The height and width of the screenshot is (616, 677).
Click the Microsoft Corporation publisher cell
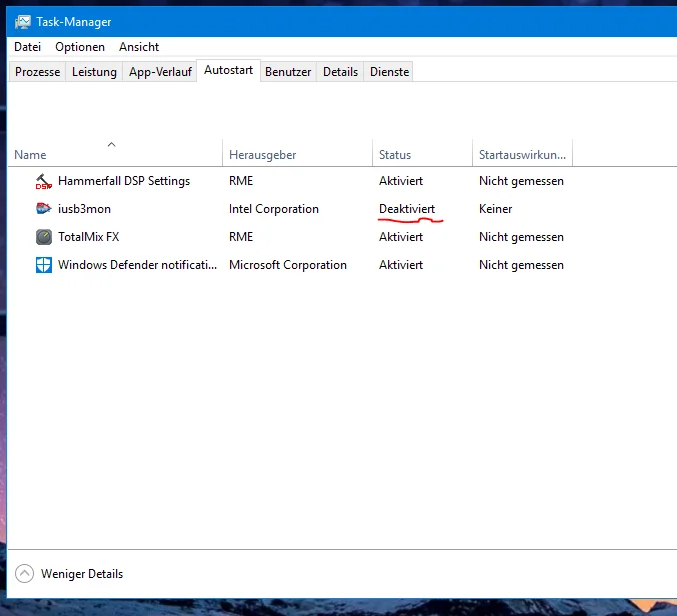pyautogui.click(x=288, y=265)
